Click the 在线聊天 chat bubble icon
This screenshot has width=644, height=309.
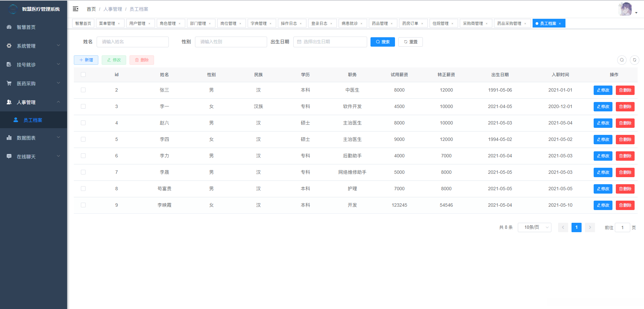9,156
